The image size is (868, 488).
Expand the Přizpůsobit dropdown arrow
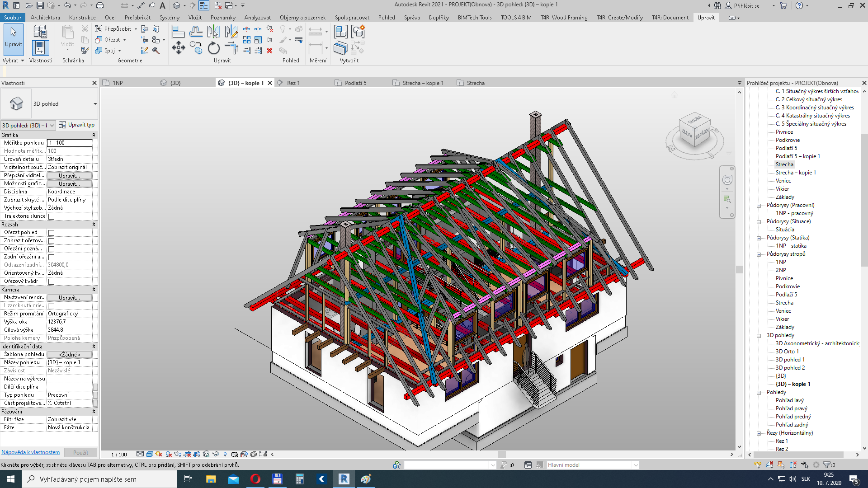point(136,29)
